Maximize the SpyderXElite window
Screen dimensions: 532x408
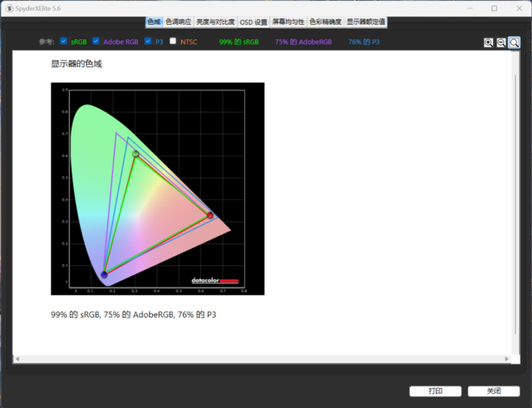click(494, 8)
